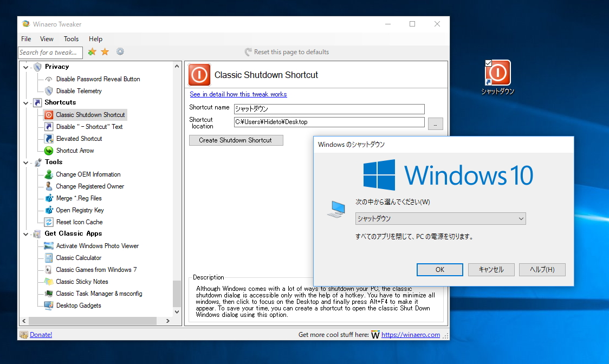This screenshot has width=609, height=364.
Task: Select Classic Calculator tree item text
Action: point(79,258)
